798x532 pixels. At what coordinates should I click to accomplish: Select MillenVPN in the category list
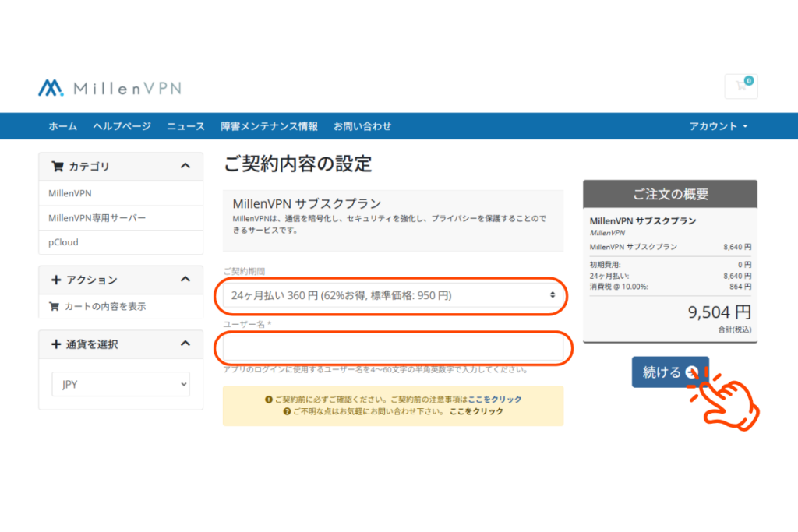click(x=70, y=193)
